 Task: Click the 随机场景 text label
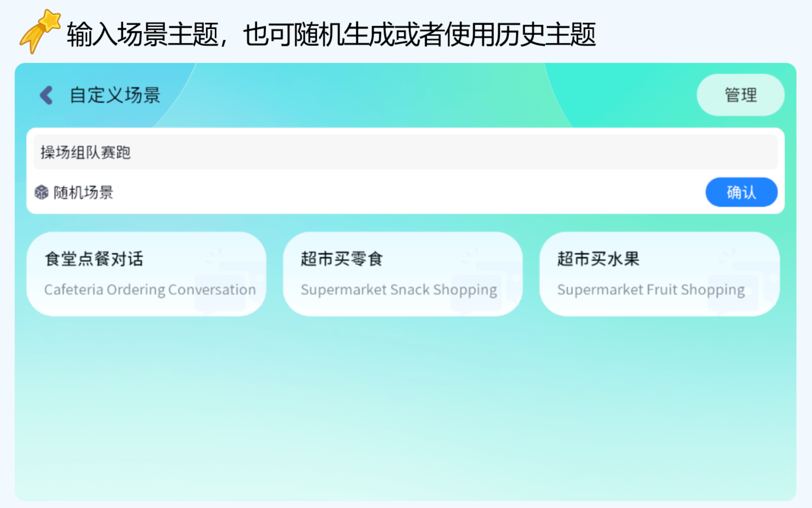[82, 192]
